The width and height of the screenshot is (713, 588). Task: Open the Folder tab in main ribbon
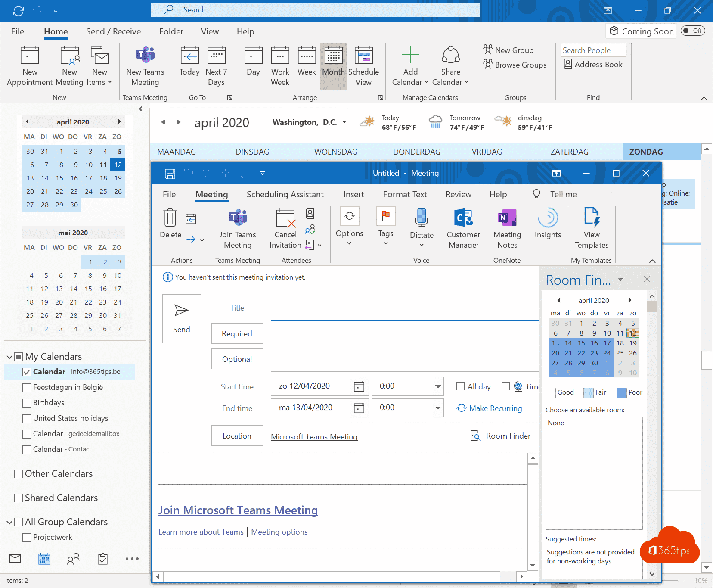[171, 31]
